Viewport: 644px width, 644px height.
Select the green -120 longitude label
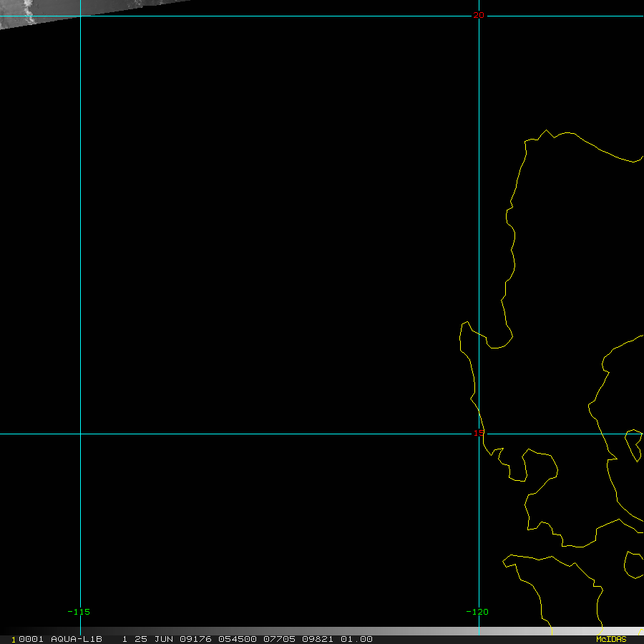pos(477,612)
